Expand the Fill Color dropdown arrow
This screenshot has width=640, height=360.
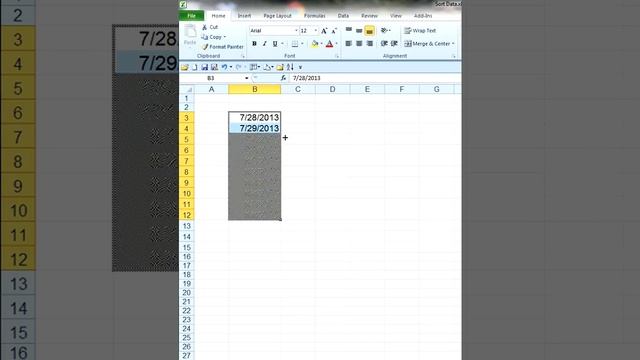click(x=322, y=44)
